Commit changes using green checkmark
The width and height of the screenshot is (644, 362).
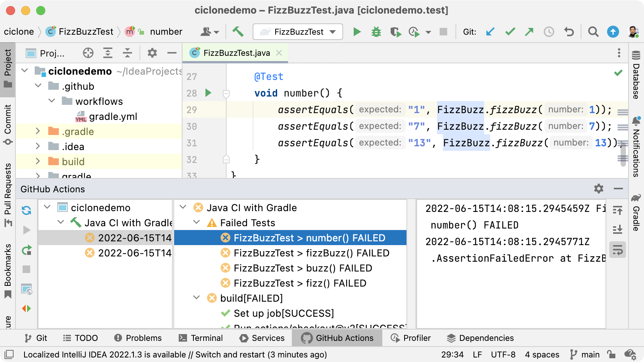(510, 32)
